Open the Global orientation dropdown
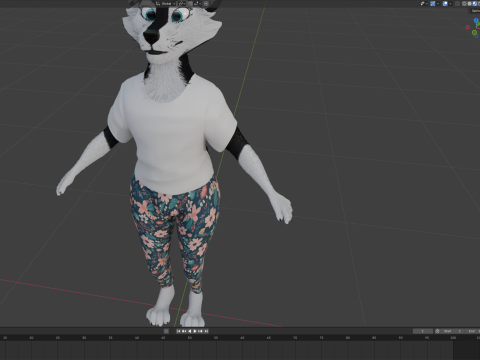 [x=166, y=4]
